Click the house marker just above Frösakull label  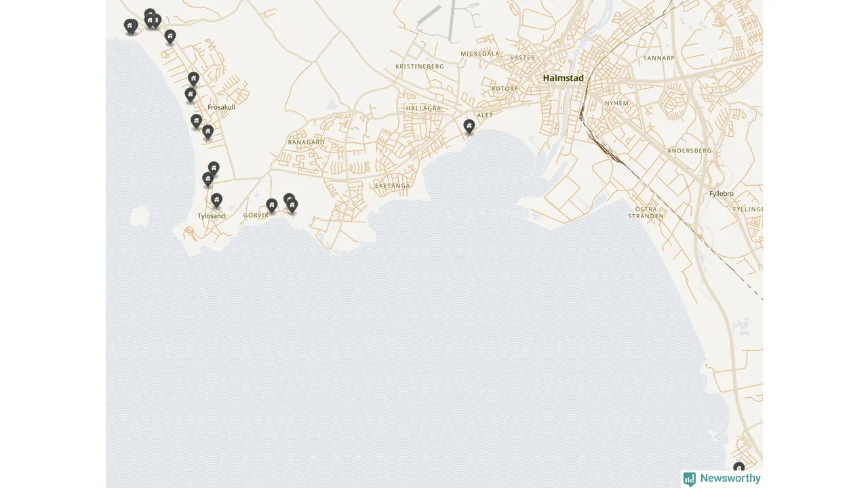191,95
